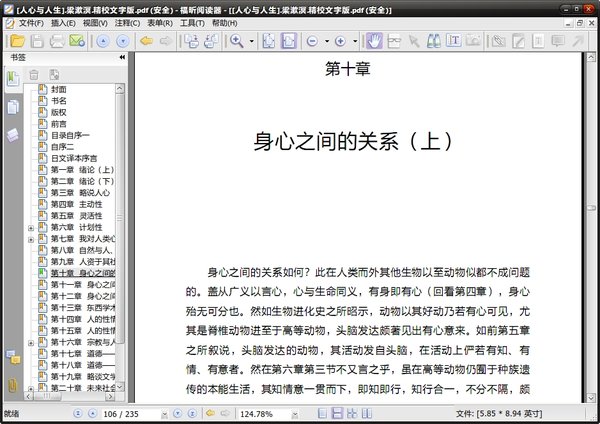Toggle the highlighted fit width icon
This screenshot has width=600, height=424.
(289, 41)
